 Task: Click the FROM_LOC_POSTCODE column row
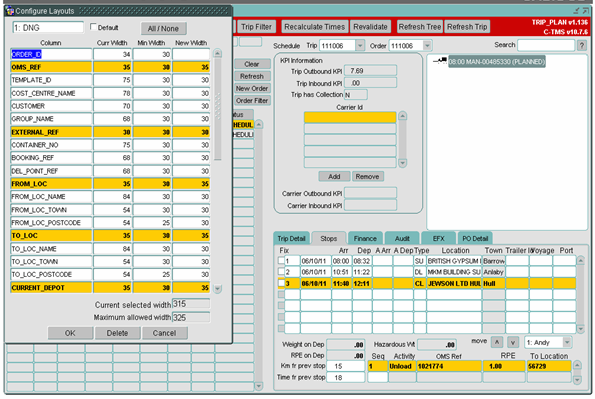point(110,223)
